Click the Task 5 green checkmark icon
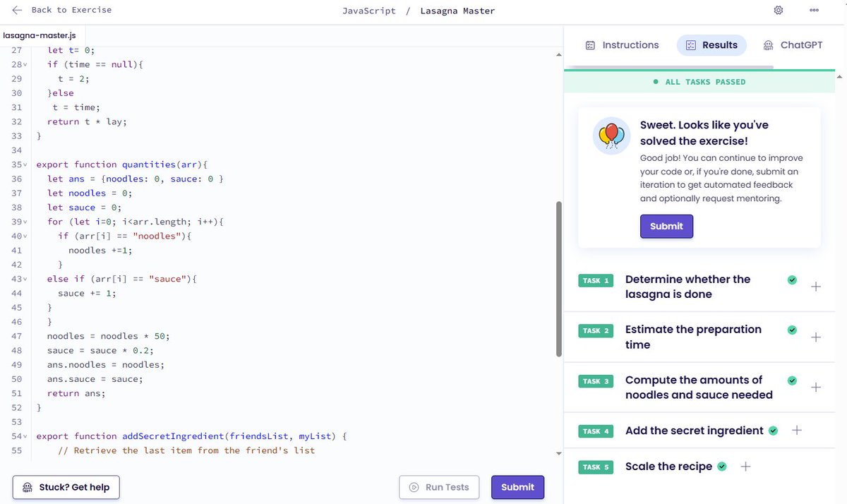This screenshot has width=847, height=504. [x=721, y=467]
